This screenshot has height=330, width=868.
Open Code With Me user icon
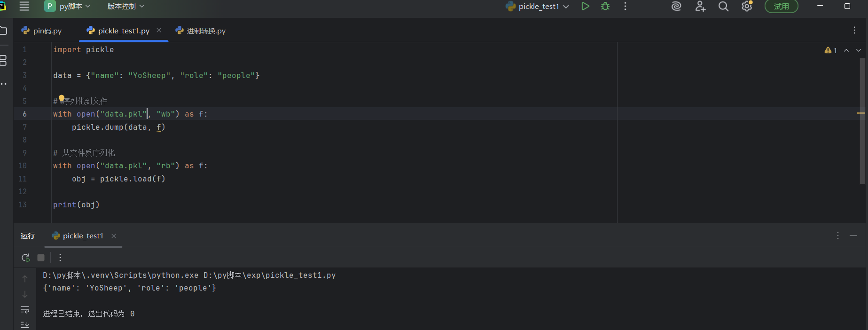tap(700, 7)
